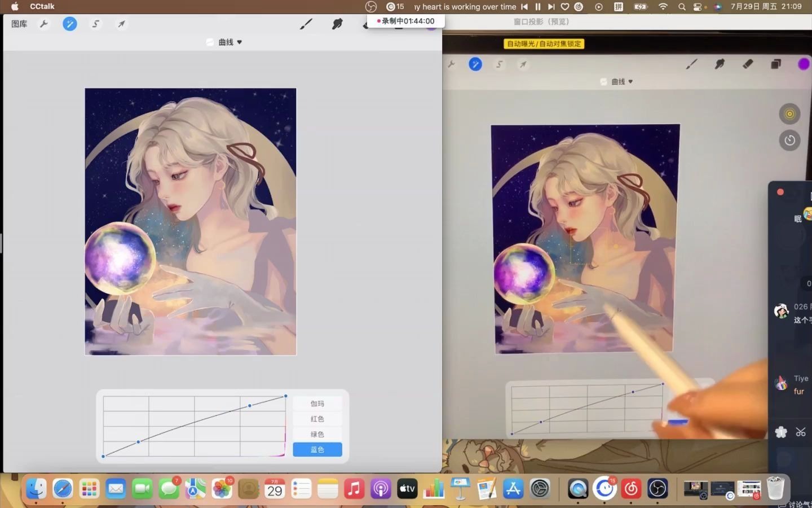Open QuickTime Player from the Dock
The image size is (812, 508).
point(578,489)
